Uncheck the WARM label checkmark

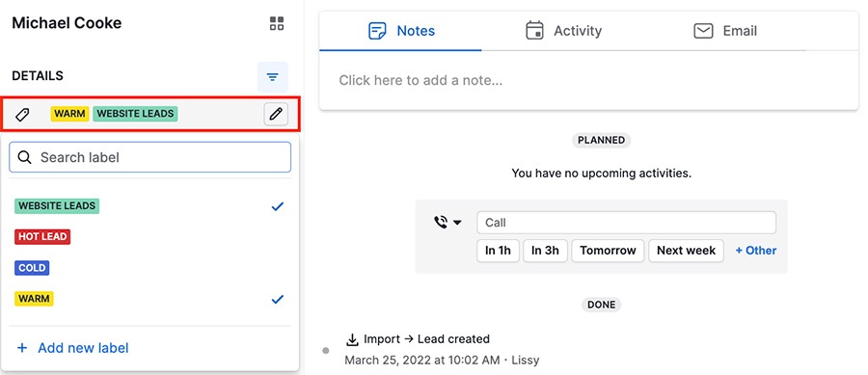pyautogui.click(x=278, y=299)
